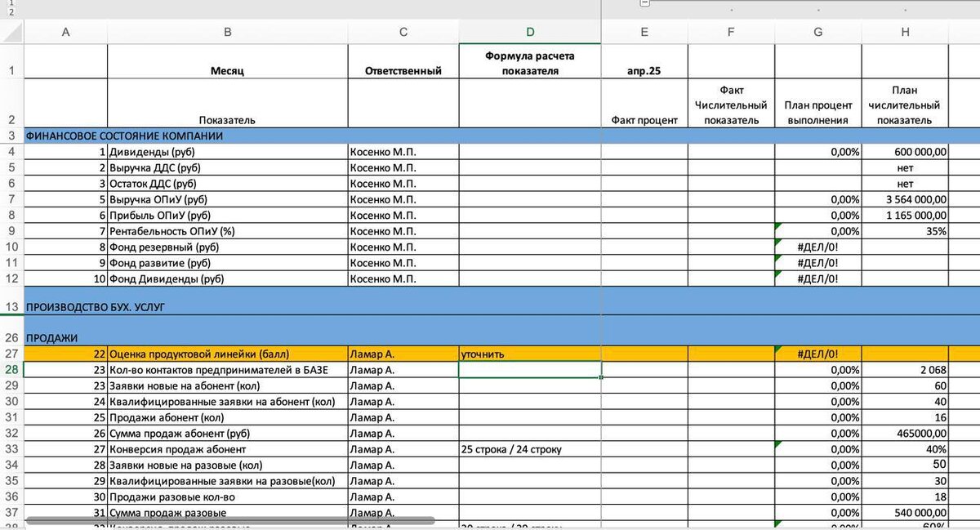Click the 'Фонд резервный (руб)' cell
980x530 pixels.
(x=228, y=247)
